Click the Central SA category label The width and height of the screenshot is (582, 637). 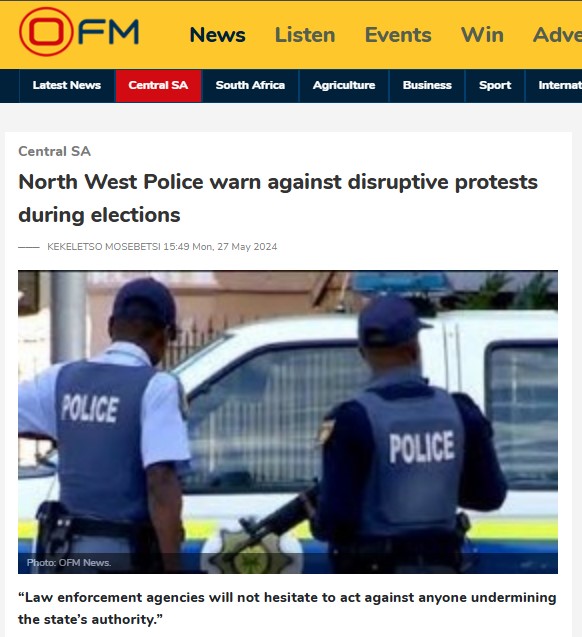54,151
